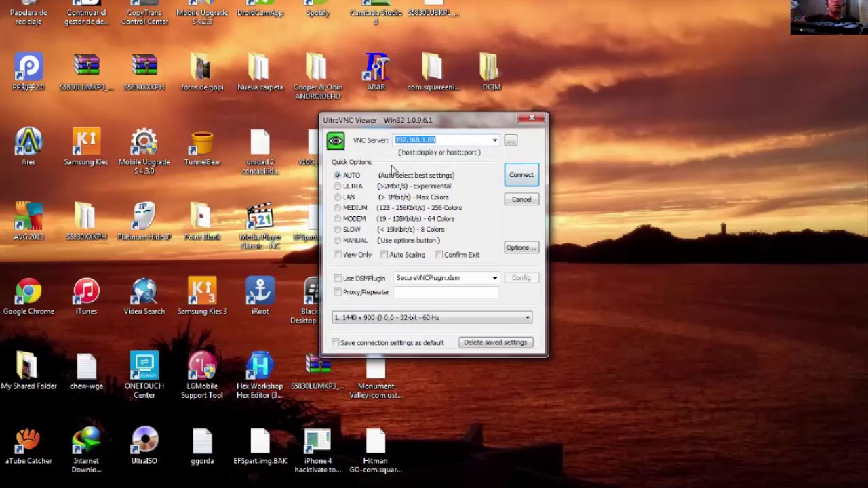
Task: Click the Cancel button
Action: pyautogui.click(x=521, y=199)
